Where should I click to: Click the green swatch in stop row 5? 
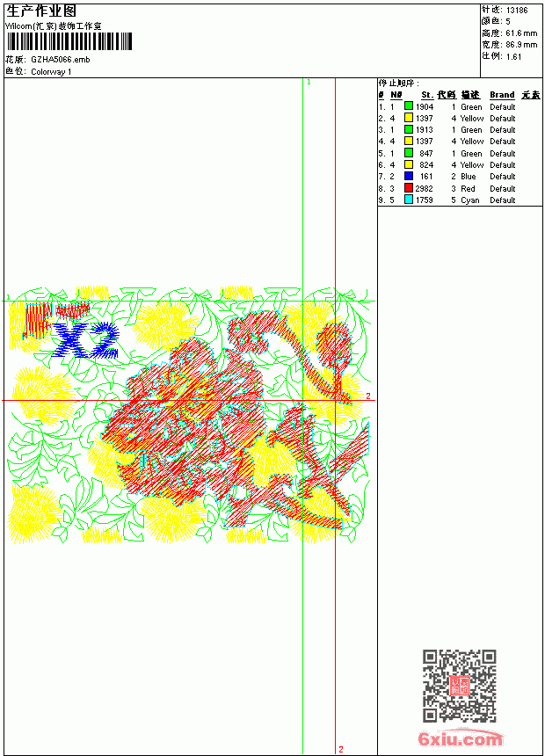(409, 153)
